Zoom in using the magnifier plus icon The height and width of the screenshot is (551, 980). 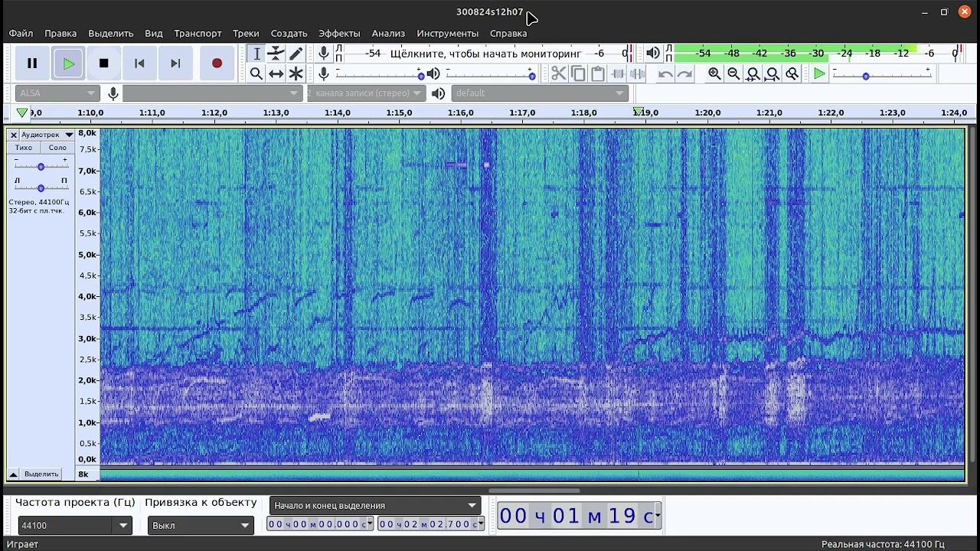[x=714, y=73]
